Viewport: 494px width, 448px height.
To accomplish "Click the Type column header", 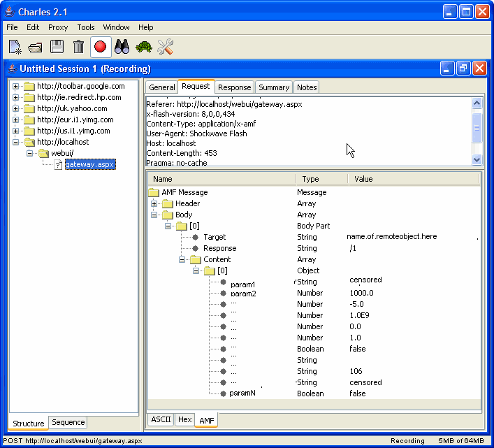I will pos(321,179).
